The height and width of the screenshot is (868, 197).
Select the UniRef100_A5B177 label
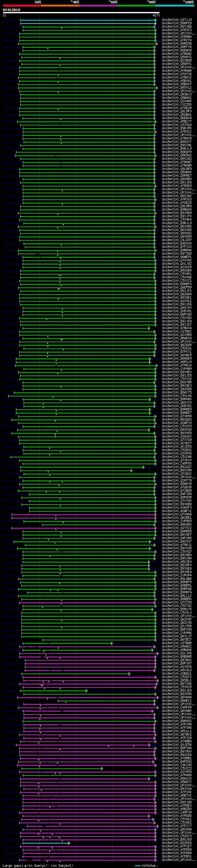(176, 122)
